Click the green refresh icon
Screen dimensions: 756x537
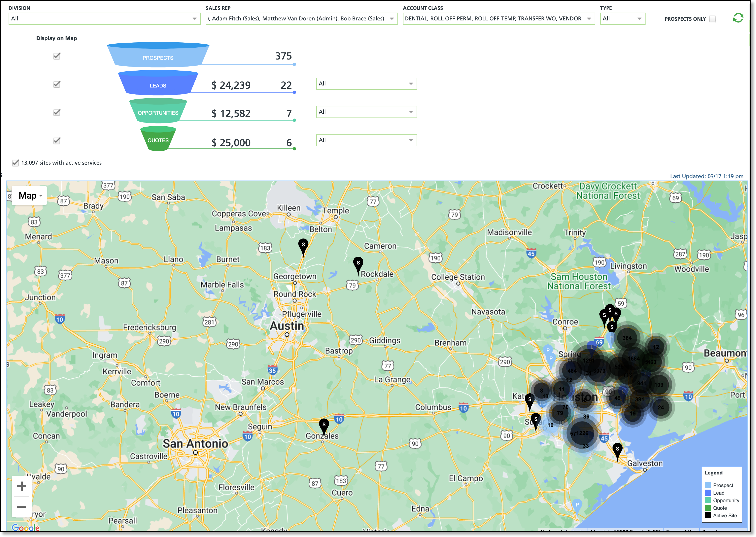point(738,18)
